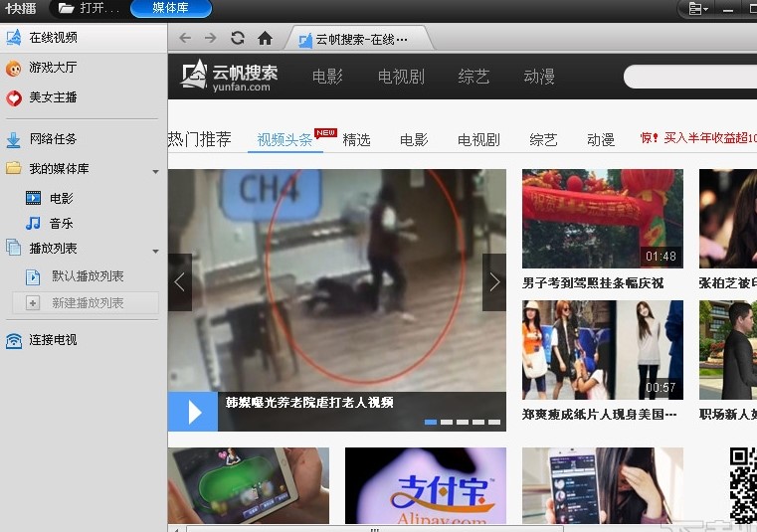Screen dimensions: 757x532
Task: Select the 视频头条 category tab
Action: 284,140
